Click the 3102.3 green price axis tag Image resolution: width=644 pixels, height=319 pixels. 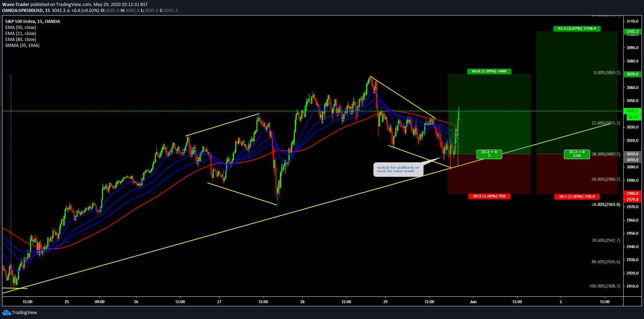[632, 32]
